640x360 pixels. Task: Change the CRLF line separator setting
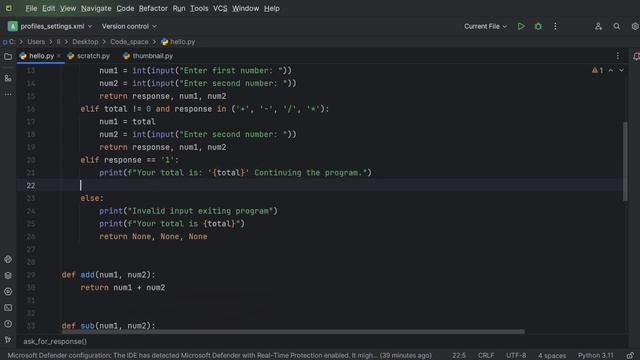(x=486, y=356)
